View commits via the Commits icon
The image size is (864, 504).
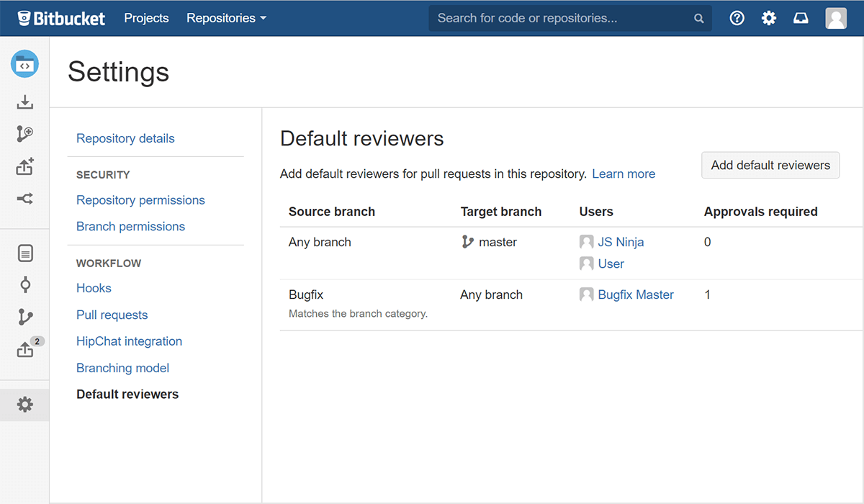[x=25, y=284]
